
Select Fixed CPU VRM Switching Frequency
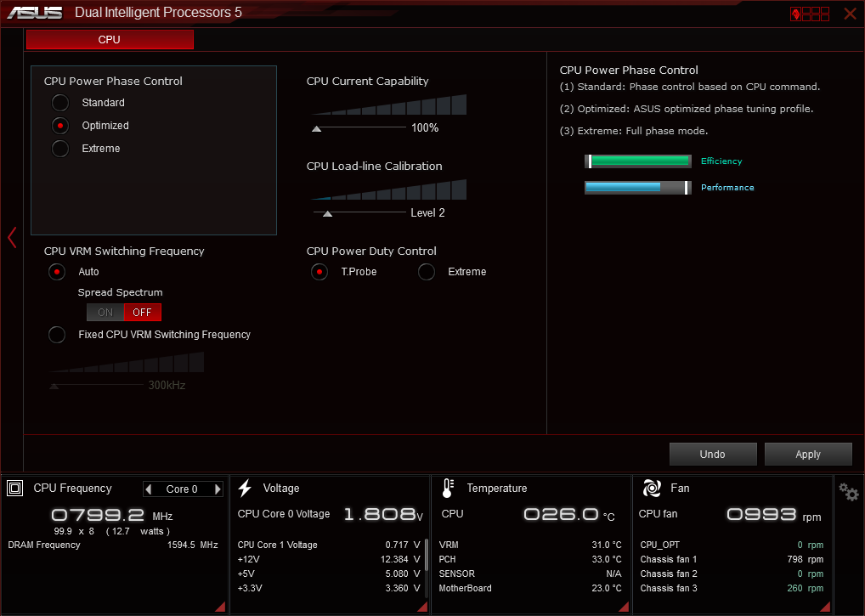click(x=57, y=335)
